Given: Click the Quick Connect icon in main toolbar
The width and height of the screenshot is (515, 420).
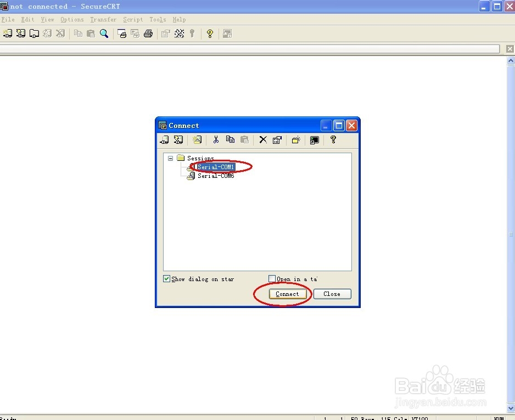Looking at the screenshot, I should (21, 33).
